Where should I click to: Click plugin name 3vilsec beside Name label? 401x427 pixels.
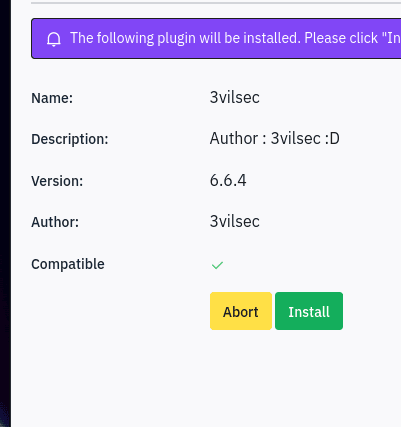click(235, 97)
